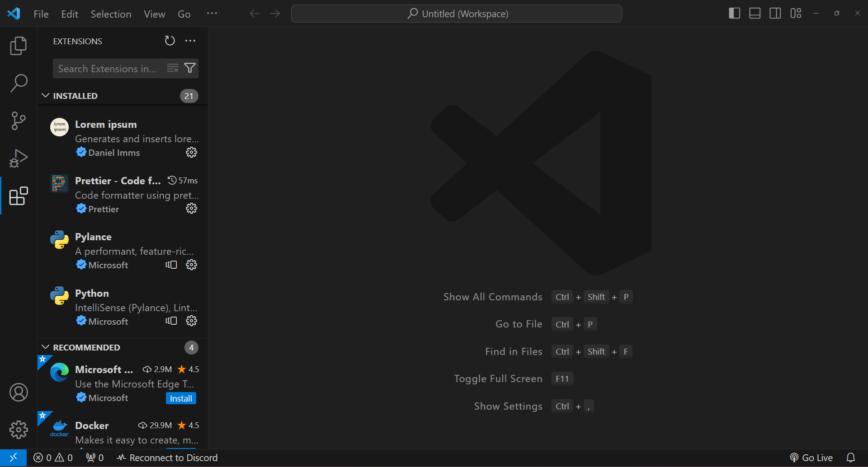Image resolution: width=868 pixels, height=467 pixels.
Task: Open notifications bell in status bar
Action: pyautogui.click(x=851, y=458)
